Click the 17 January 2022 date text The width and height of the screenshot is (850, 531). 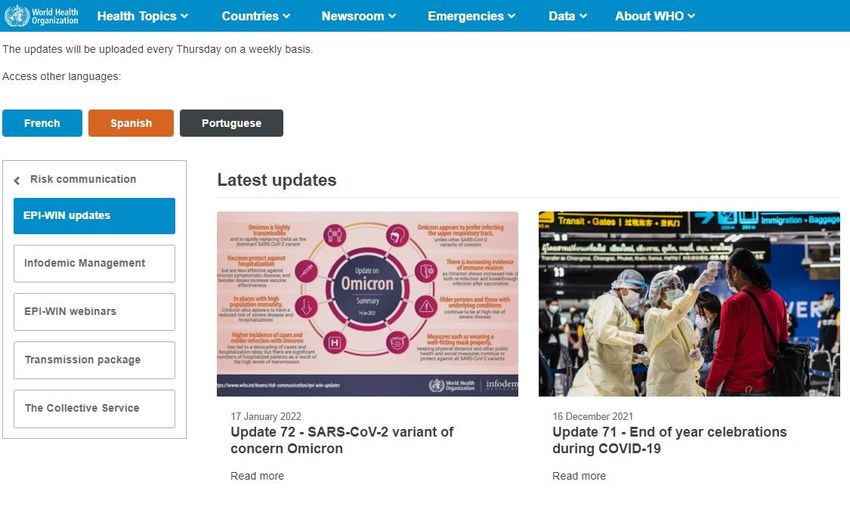[266, 416]
